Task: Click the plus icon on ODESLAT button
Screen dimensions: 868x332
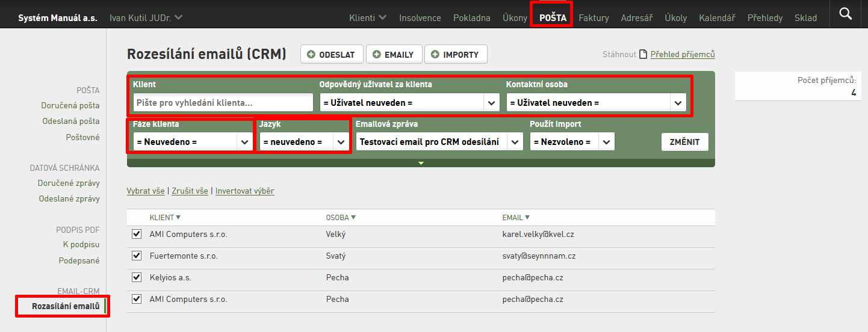Action: (311, 54)
